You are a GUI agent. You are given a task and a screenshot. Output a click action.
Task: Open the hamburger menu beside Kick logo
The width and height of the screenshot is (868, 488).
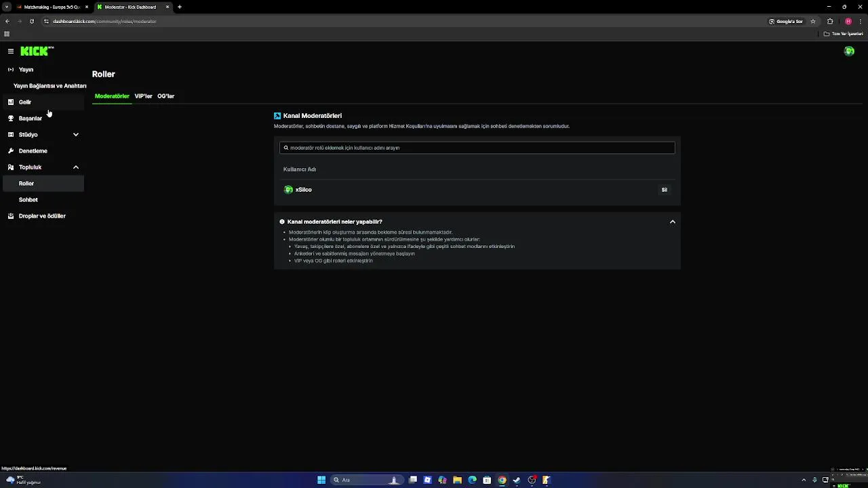(x=11, y=51)
